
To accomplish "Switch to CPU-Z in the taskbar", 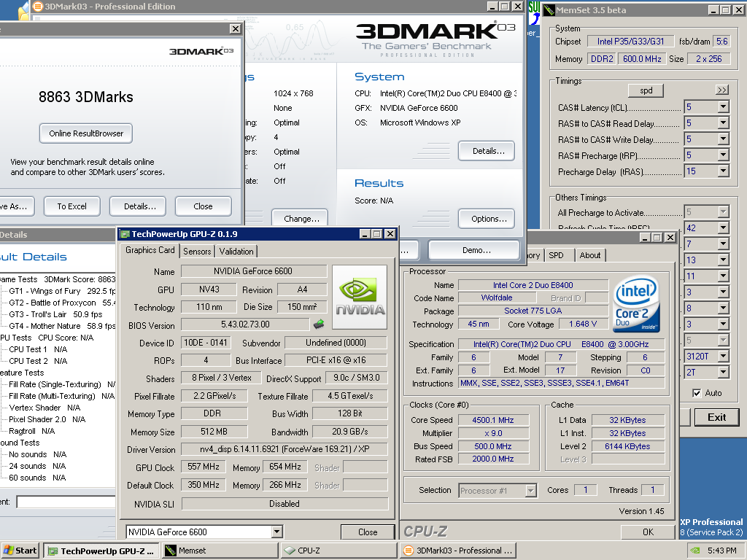I will click(338, 551).
